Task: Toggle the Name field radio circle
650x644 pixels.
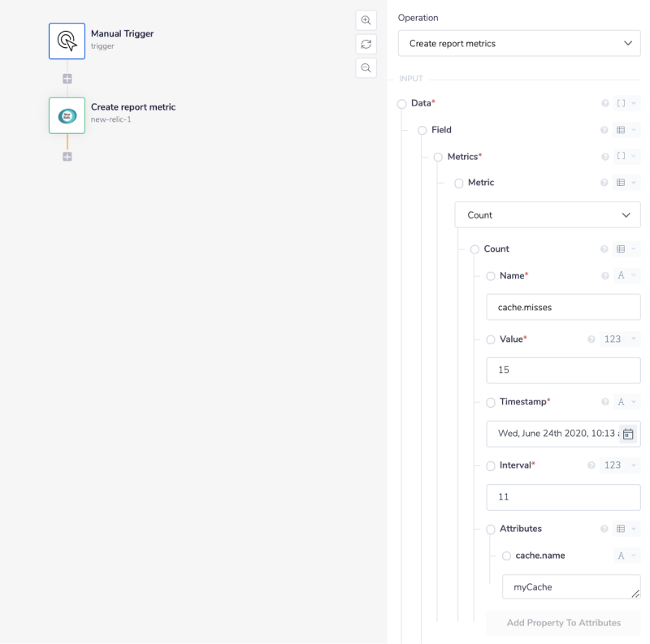Action: pos(490,276)
